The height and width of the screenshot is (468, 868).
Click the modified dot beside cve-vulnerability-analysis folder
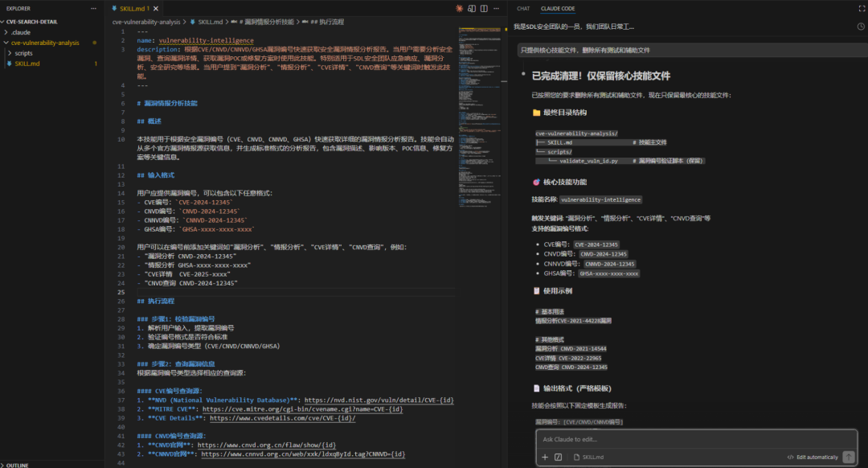[95, 43]
